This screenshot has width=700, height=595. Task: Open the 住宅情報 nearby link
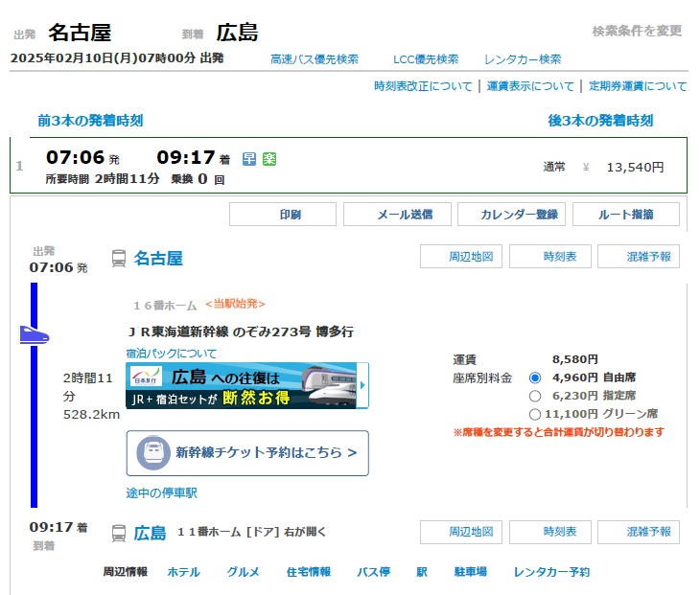point(309,572)
